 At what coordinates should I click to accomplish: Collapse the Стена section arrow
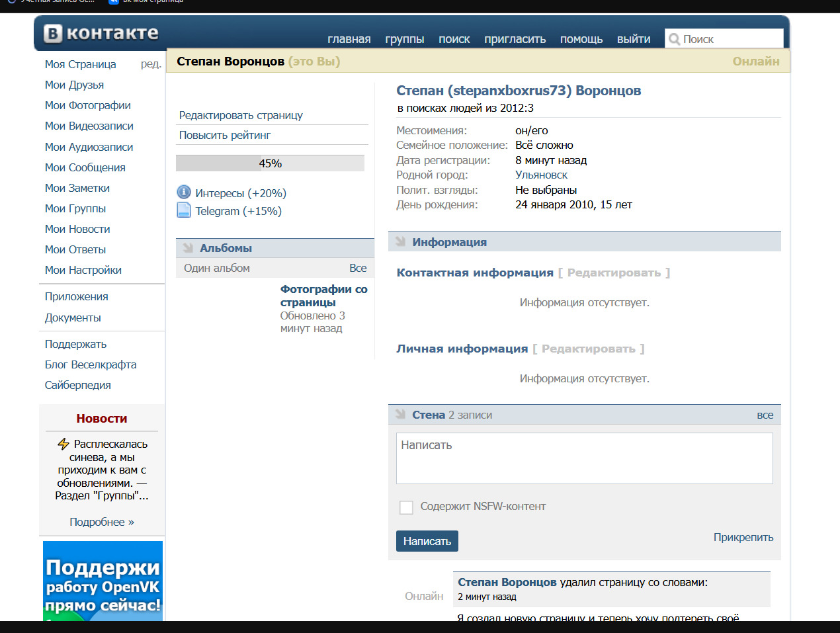point(400,415)
